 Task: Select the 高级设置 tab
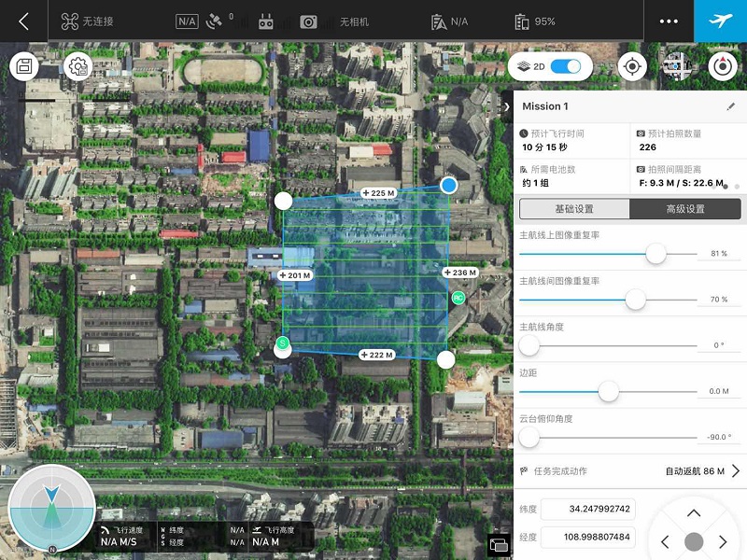click(x=684, y=209)
